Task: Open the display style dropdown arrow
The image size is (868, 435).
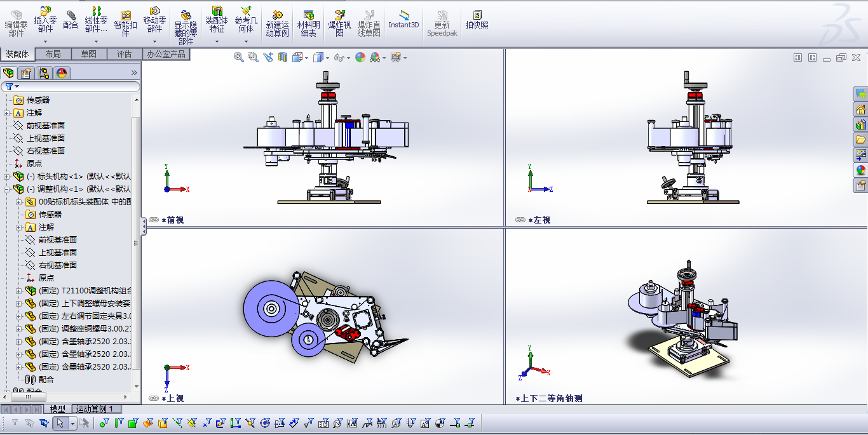Action: pyautogui.click(x=327, y=58)
